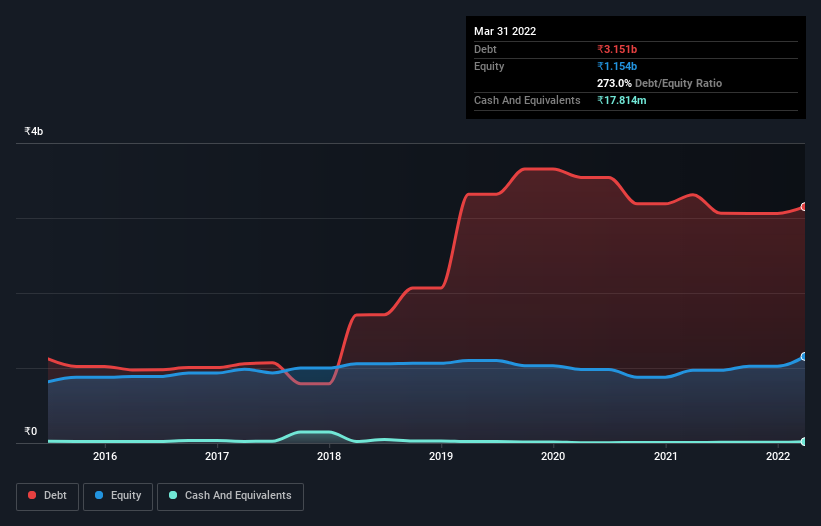Screen dimensions: 821x526
Task: Select the 2016 axis label
Action: click(x=105, y=456)
